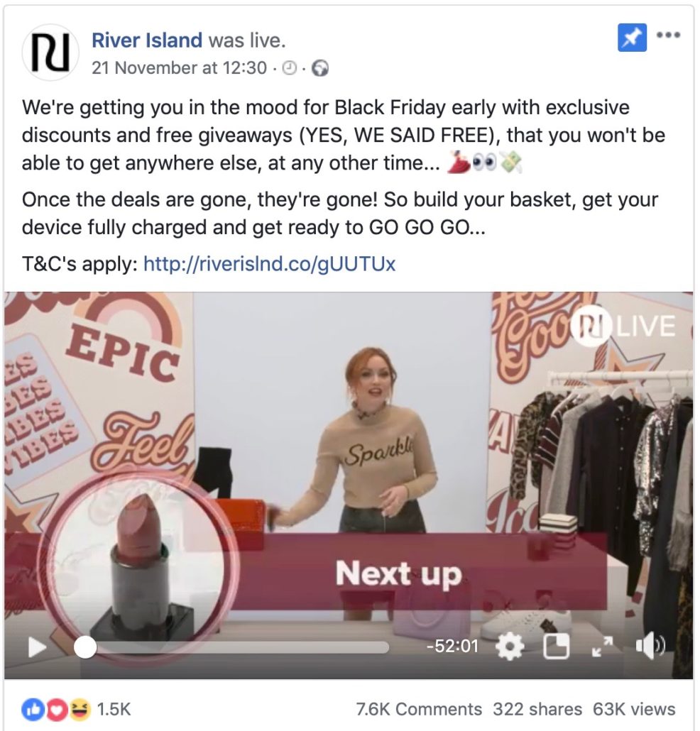Click the video progress scrubber handle
Viewport: 700px width, 731px height.
coord(85,647)
